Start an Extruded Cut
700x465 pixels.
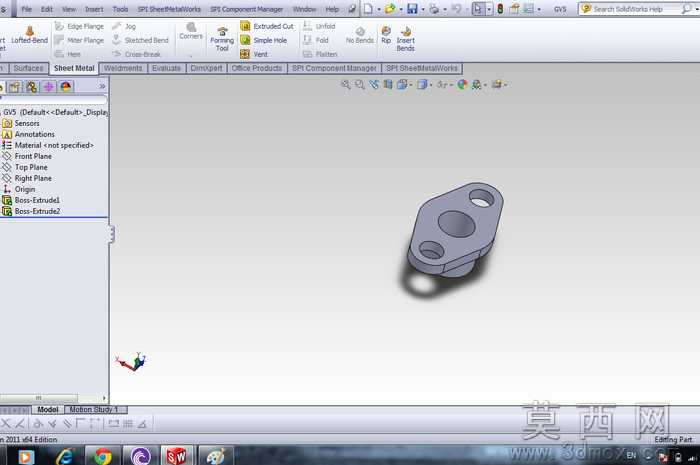(x=267, y=26)
